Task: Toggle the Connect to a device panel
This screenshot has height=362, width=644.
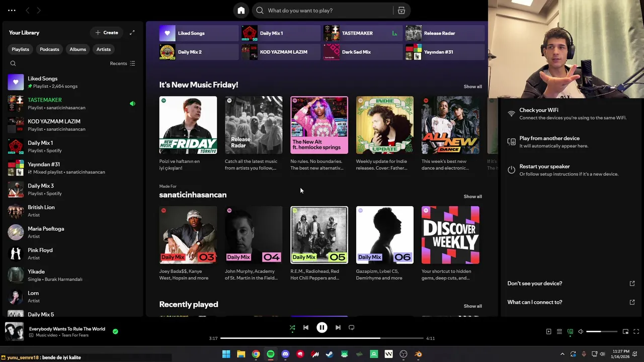Action: [570, 332]
